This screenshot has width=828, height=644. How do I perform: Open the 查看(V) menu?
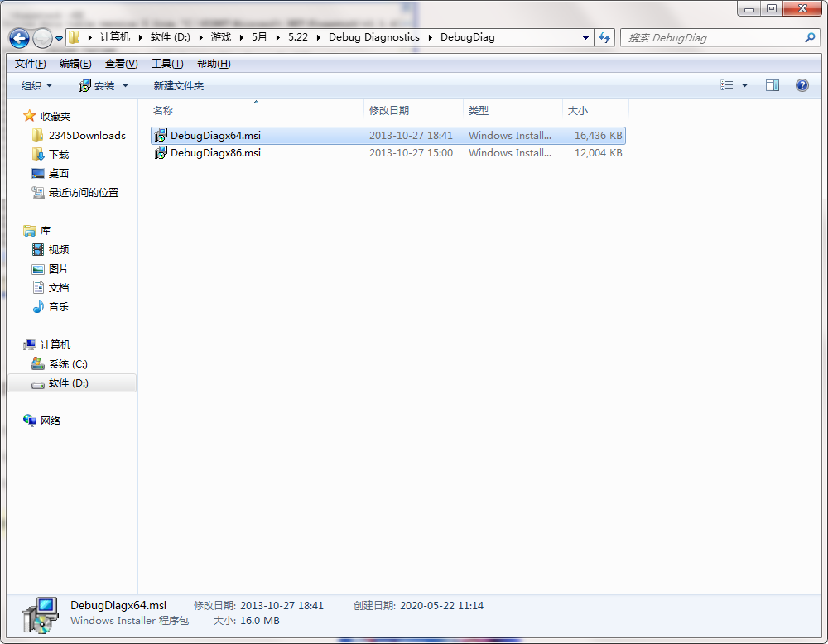(x=121, y=64)
